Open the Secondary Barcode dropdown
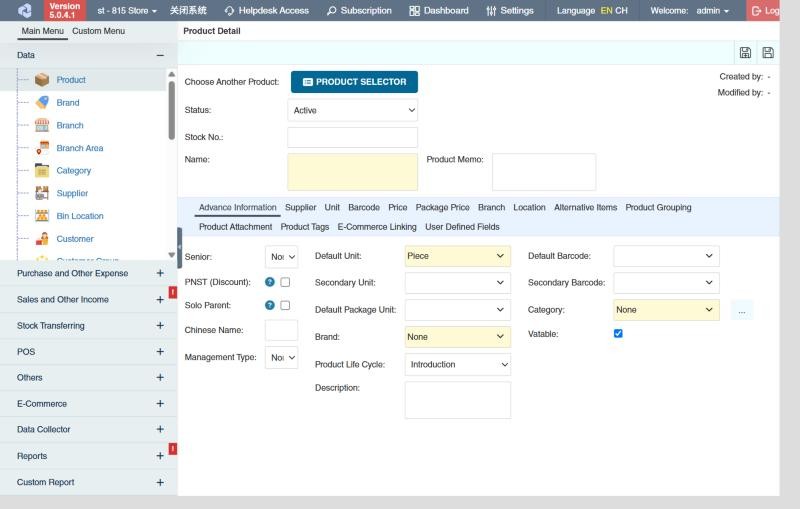 [666, 283]
